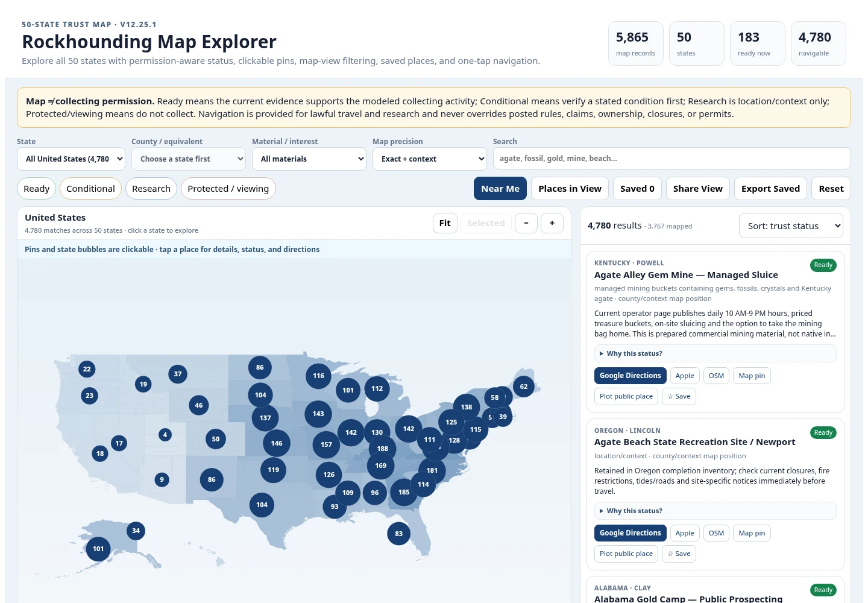The image size is (868, 603).
Task: Toggle the Ready status filter
Action: (37, 189)
